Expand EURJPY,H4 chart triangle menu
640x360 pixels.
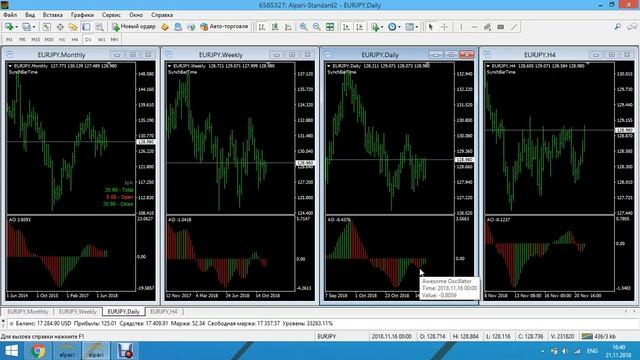point(488,66)
